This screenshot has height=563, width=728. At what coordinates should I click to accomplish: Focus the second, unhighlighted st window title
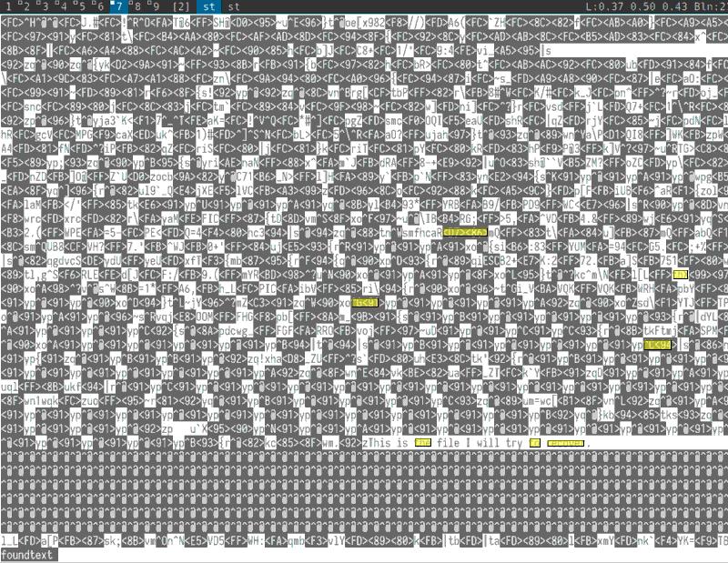[x=234, y=6]
